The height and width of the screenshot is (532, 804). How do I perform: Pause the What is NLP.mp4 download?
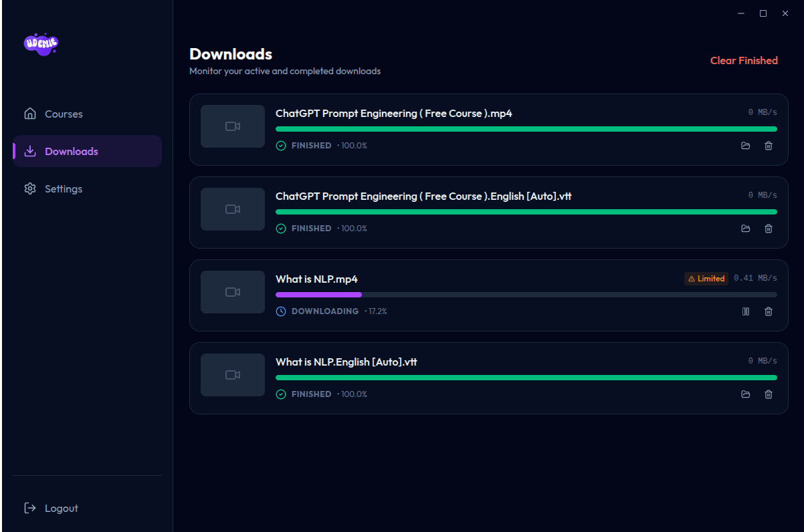pyautogui.click(x=746, y=311)
